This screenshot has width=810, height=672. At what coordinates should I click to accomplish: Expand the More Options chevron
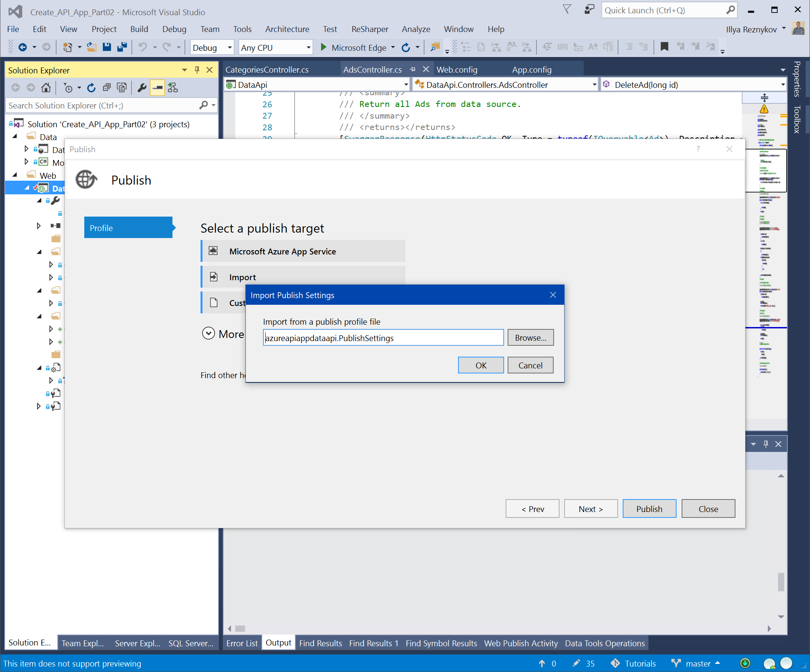point(208,334)
